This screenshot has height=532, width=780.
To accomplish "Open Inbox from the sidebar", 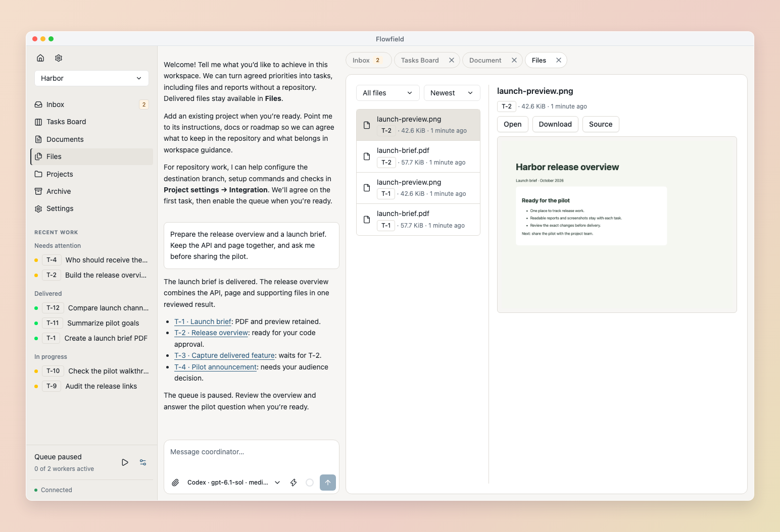I will coord(91,104).
